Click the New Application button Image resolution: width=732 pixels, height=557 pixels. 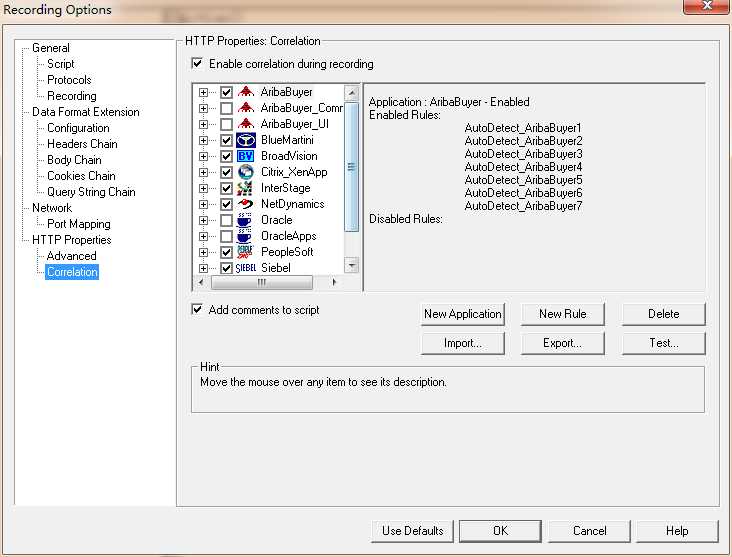click(x=463, y=314)
